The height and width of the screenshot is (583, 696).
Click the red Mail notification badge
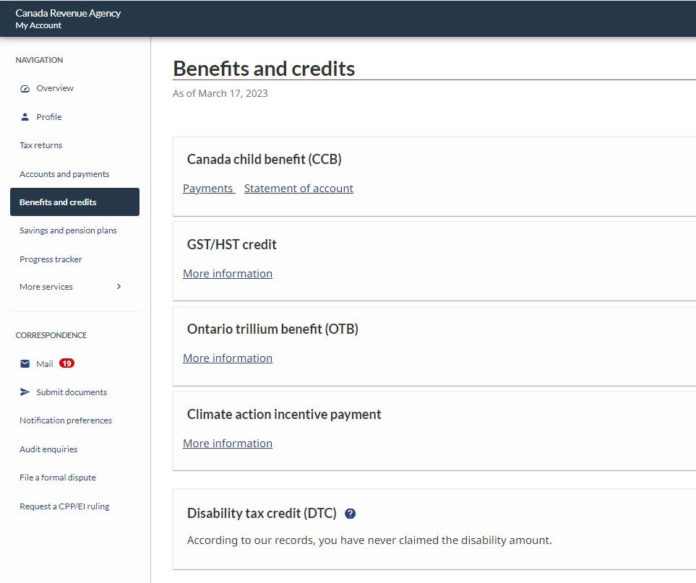click(x=67, y=363)
